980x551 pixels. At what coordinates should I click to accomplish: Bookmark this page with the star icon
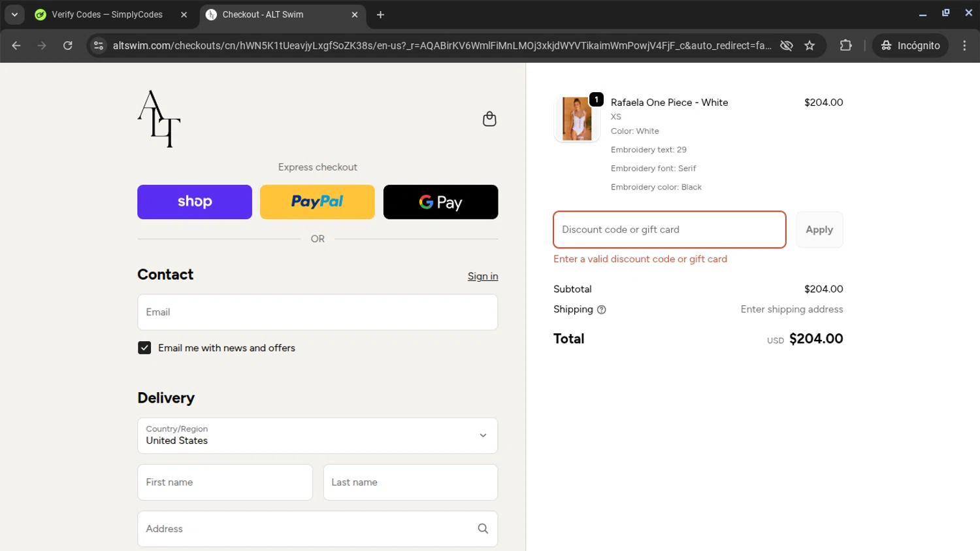coord(809,46)
